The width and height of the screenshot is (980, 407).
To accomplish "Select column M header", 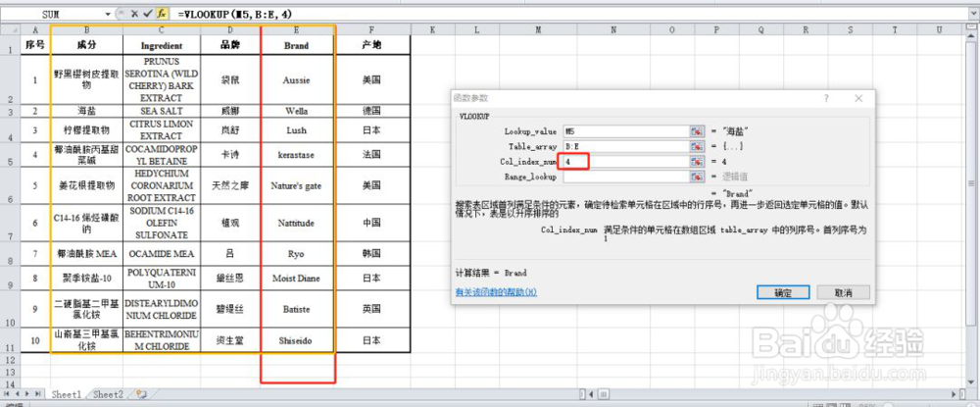I will point(538,29).
